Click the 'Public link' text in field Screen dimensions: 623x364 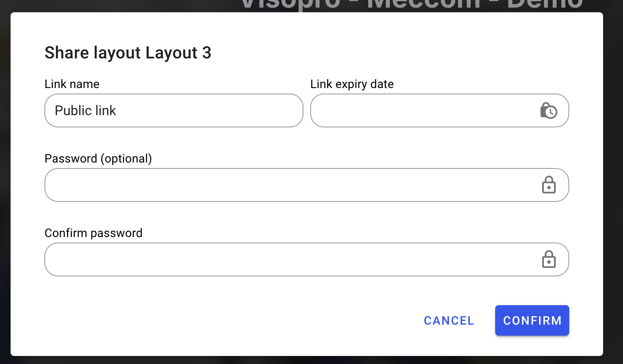[x=85, y=110]
